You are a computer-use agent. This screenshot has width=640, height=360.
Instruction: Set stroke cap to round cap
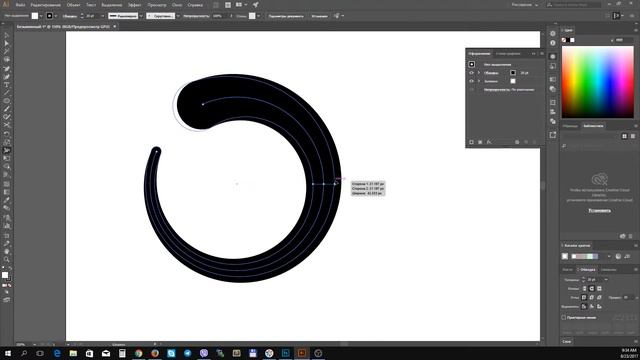coord(591,289)
